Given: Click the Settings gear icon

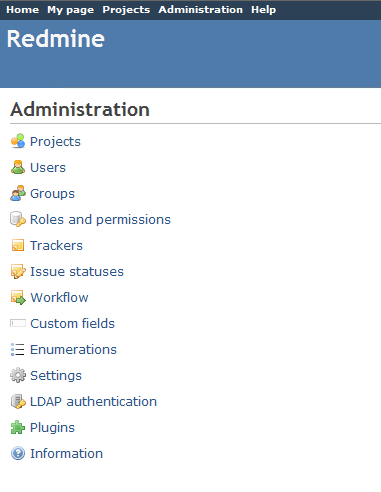Looking at the screenshot, I should (x=18, y=375).
